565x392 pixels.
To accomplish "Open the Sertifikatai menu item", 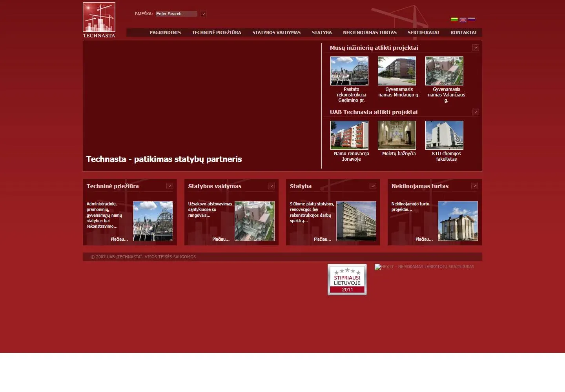I will pyautogui.click(x=423, y=33).
